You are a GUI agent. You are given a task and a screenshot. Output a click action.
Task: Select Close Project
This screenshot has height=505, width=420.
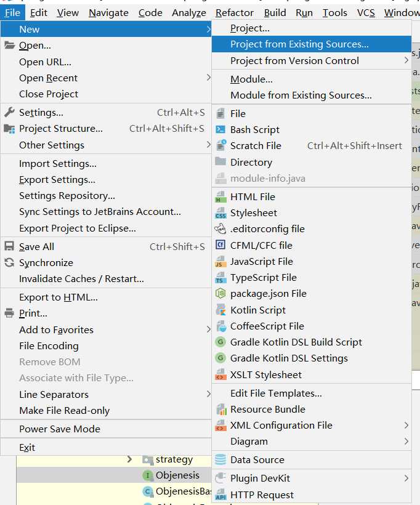[x=106, y=94]
